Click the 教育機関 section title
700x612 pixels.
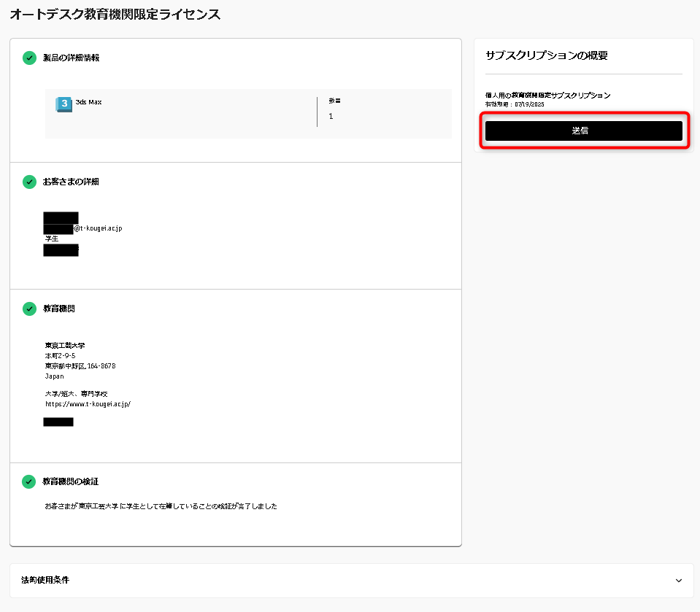[59, 309]
